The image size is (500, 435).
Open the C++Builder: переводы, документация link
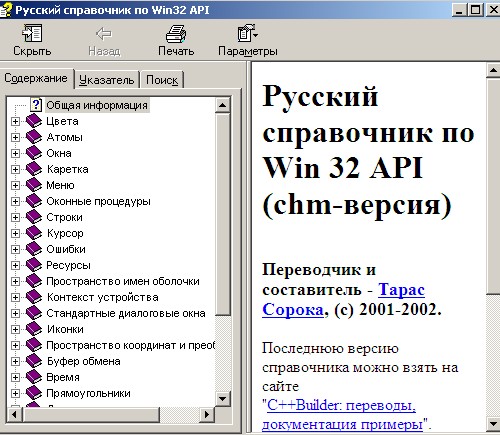pyautogui.click(x=342, y=415)
